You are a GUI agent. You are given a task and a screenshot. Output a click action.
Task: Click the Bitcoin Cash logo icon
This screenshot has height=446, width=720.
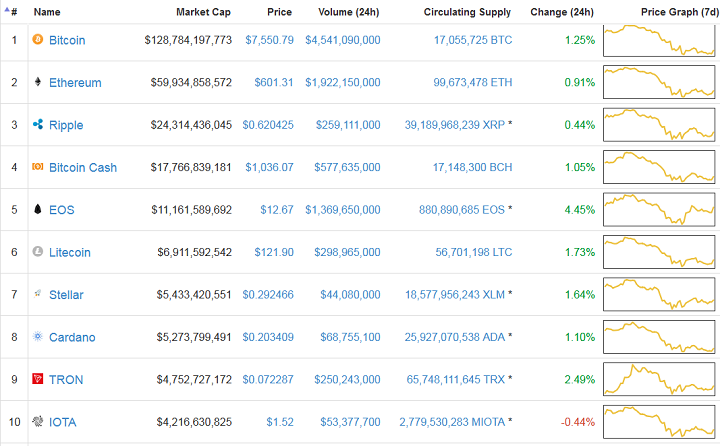click(38, 167)
